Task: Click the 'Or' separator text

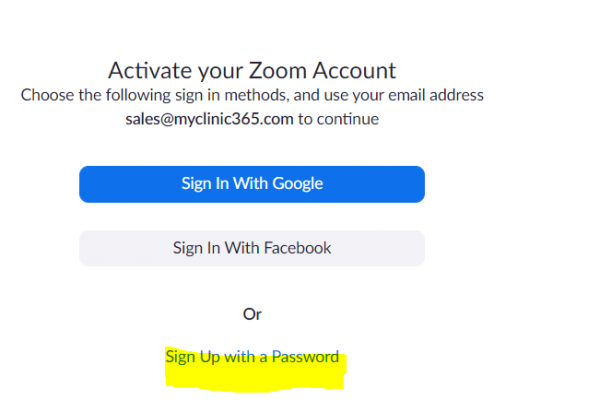Action: click(252, 314)
